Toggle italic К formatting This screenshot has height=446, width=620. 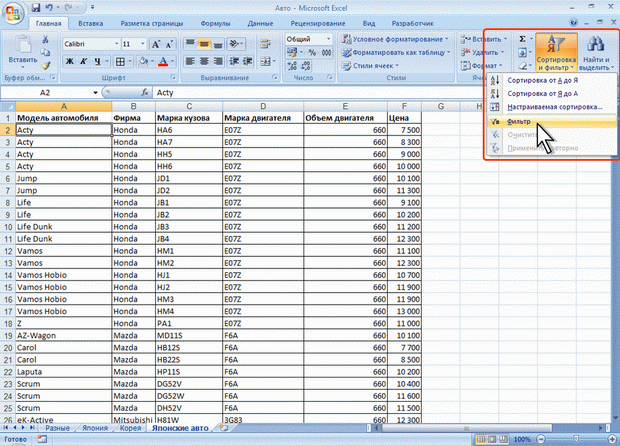click(x=83, y=61)
